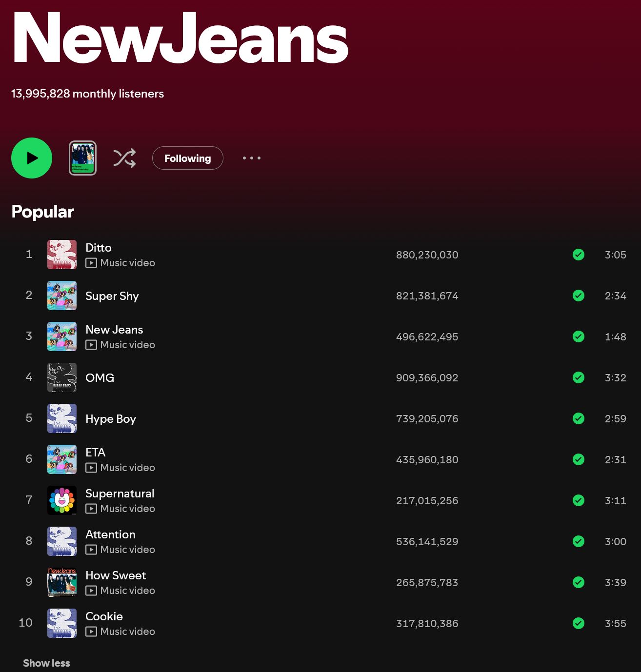
Task: Toggle saved checkmark for Super Shy
Action: coord(579,296)
